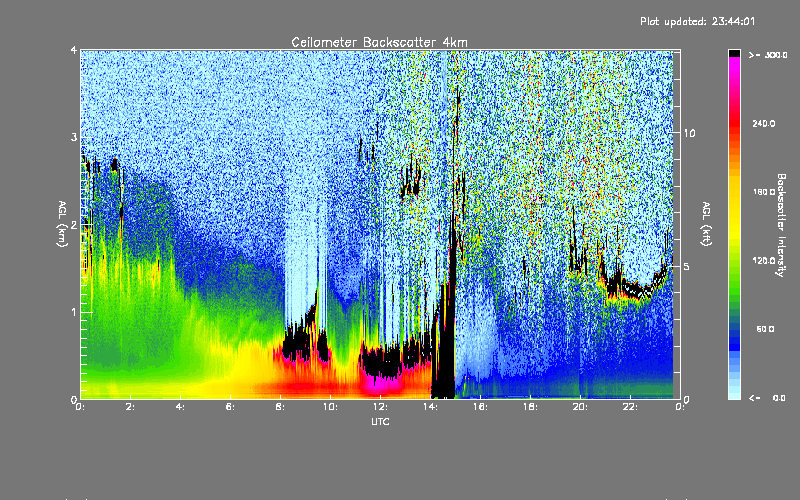Viewport: 800px width, 500px height.
Task: Select the '18:' hour tick on the UTC axis
Action: tap(530, 407)
